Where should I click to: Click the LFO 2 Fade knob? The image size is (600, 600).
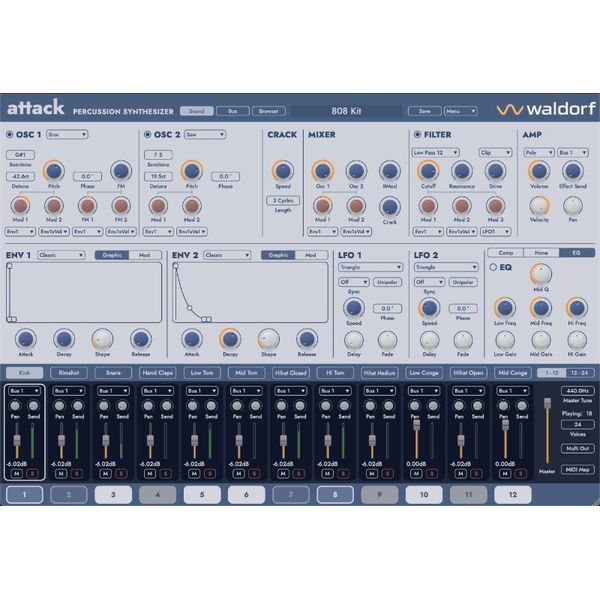(x=463, y=340)
